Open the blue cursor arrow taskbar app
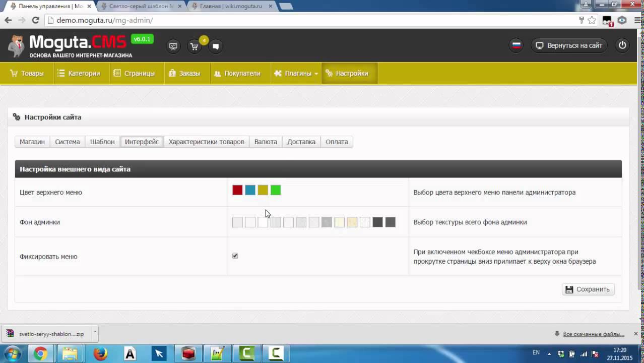The height and width of the screenshot is (363, 644). [159, 353]
